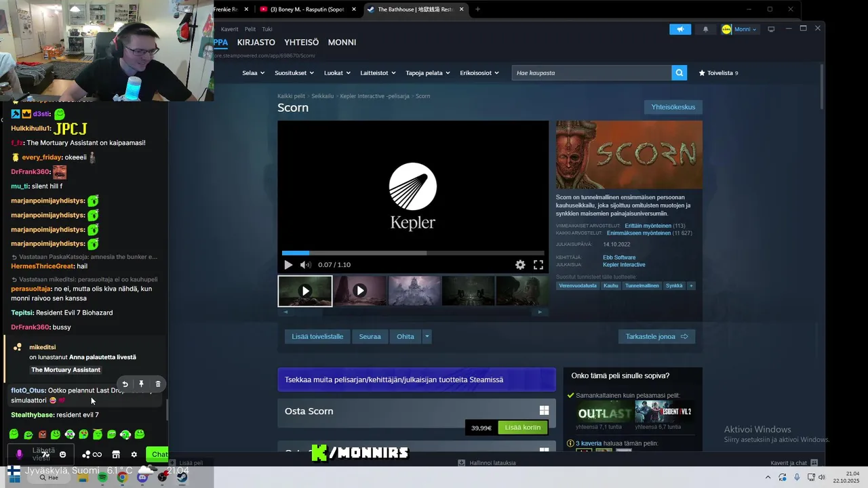Expand the arrow next to Ohita

pyautogui.click(x=427, y=336)
